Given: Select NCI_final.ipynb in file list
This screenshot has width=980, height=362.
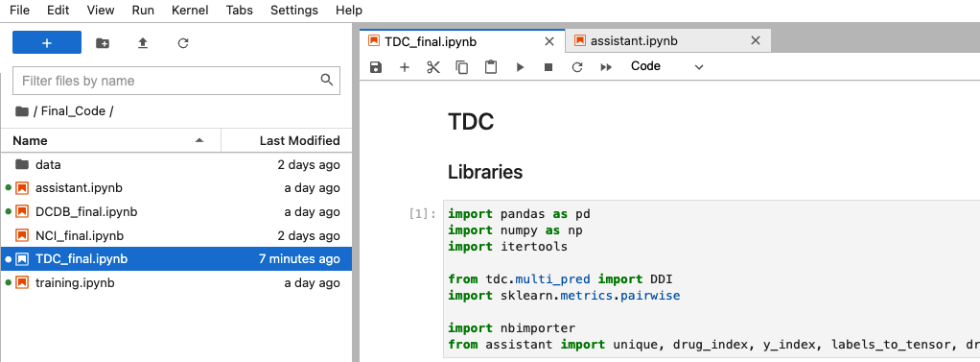Looking at the screenshot, I should [176, 235].
